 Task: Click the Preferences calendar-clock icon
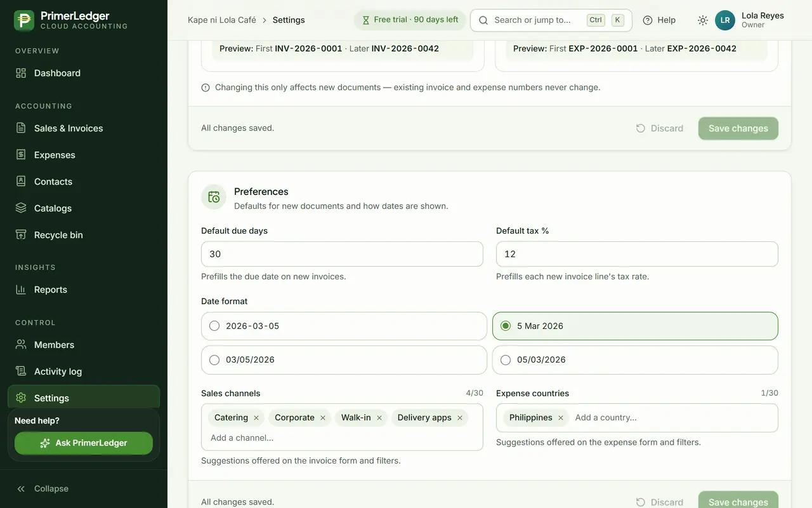coord(214,197)
